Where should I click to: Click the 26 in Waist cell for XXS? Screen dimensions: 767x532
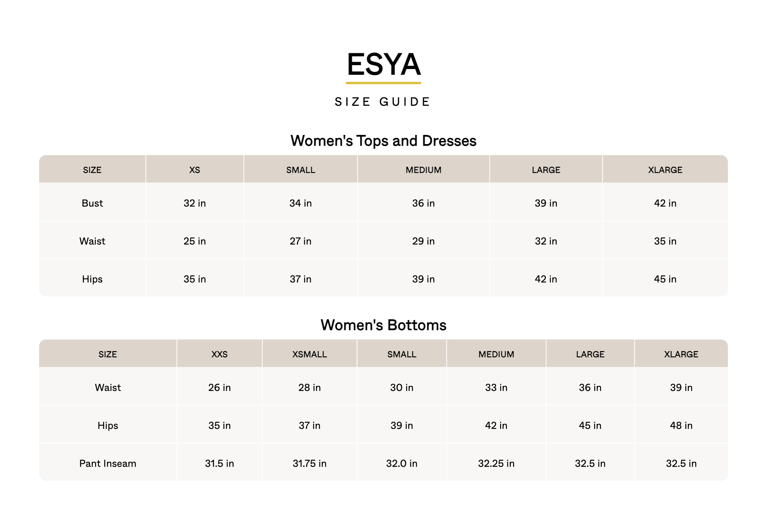click(x=219, y=388)
